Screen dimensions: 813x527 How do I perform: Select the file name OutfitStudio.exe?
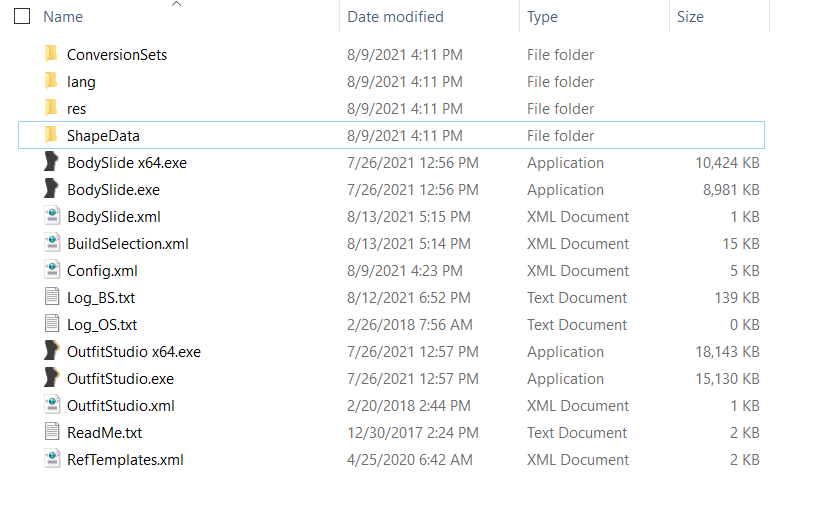[120, 379]
